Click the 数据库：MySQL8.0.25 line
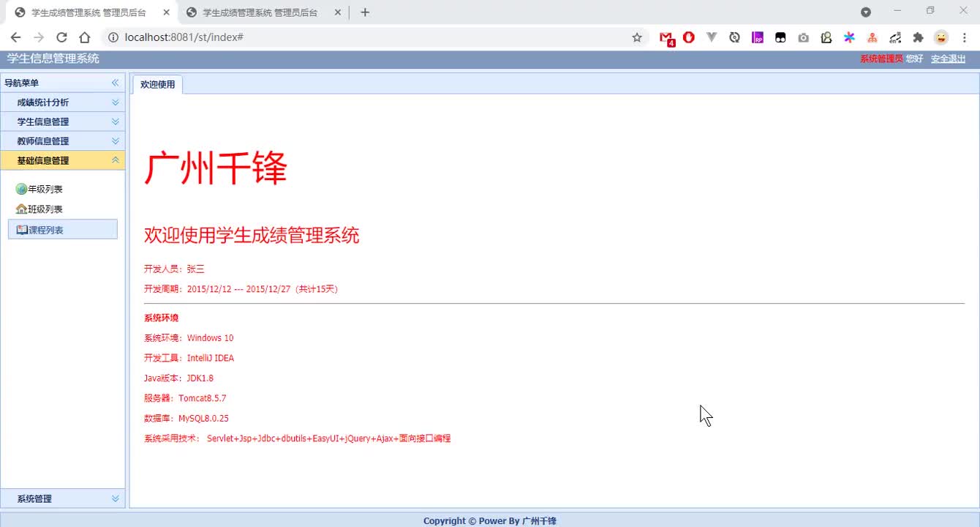 click(186, 419)
